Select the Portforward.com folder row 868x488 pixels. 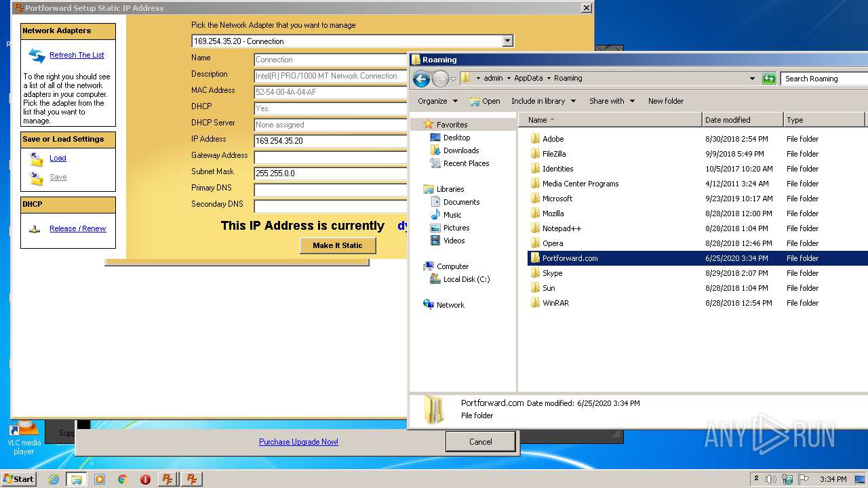[x=697, y=258]
